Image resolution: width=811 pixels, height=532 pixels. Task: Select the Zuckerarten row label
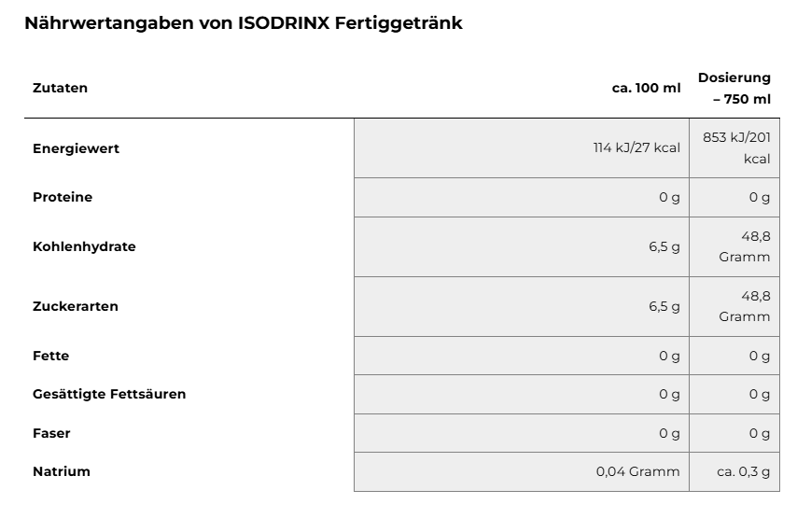[76, 306]
